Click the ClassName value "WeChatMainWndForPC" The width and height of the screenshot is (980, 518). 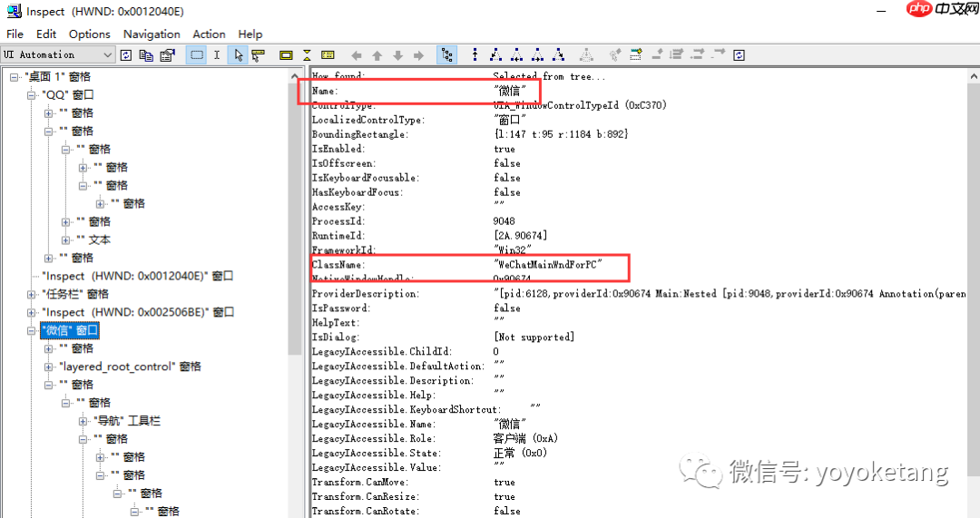[548, 265]
